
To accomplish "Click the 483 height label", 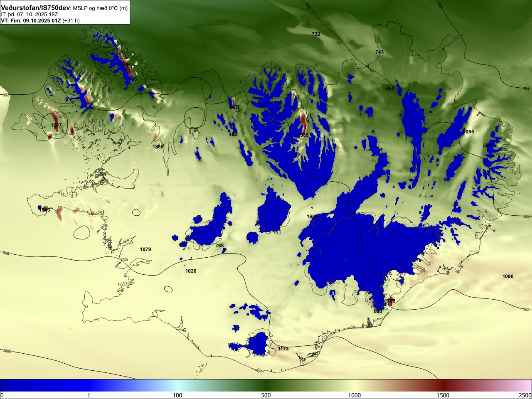I will point(233,134).
